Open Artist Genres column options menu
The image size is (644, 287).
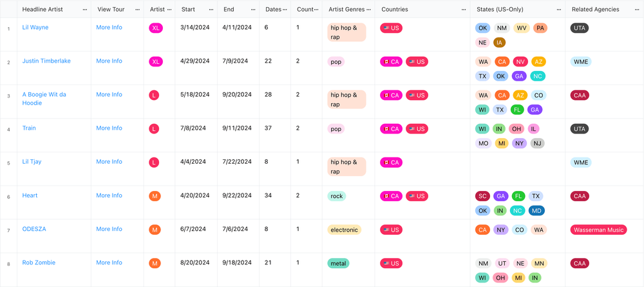[368, 10]
